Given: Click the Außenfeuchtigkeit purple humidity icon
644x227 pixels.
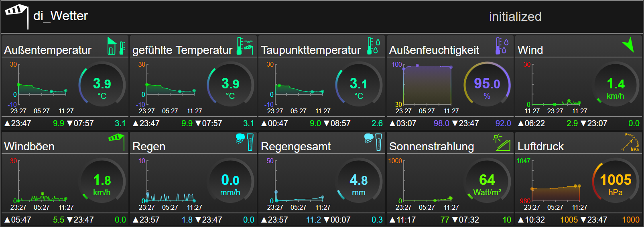Looking at the screenshot, I should [502, 46].
